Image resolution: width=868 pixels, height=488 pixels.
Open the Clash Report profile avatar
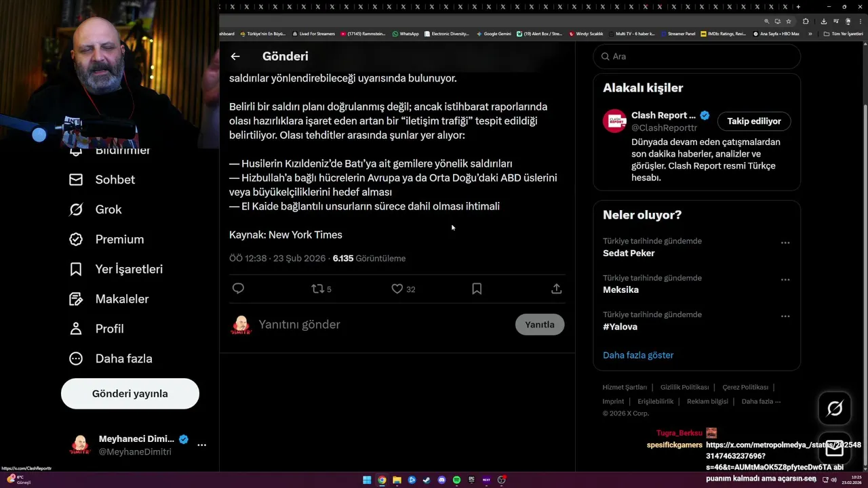pos(614,121)
